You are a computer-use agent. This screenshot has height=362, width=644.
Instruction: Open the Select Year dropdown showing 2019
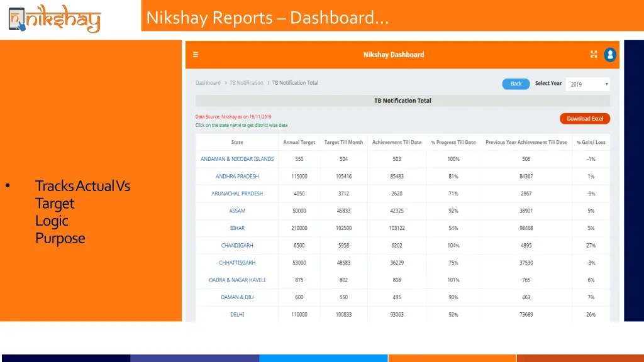point(588,84)
